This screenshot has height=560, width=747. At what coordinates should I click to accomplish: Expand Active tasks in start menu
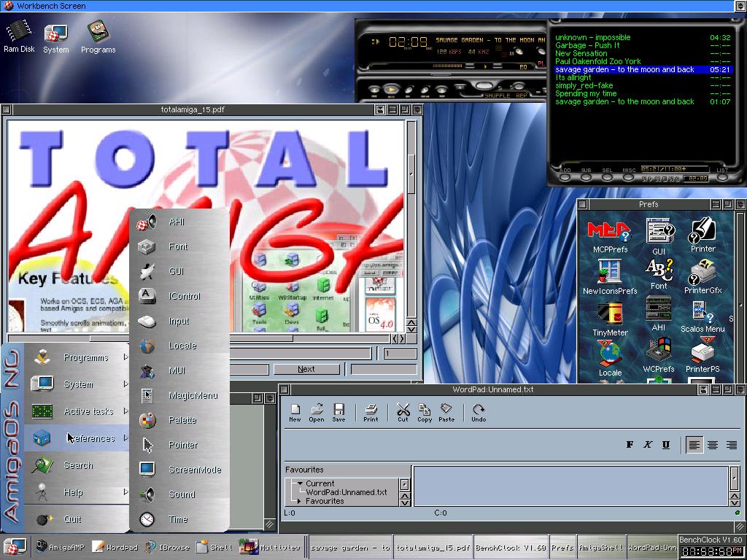coord(77,411)
